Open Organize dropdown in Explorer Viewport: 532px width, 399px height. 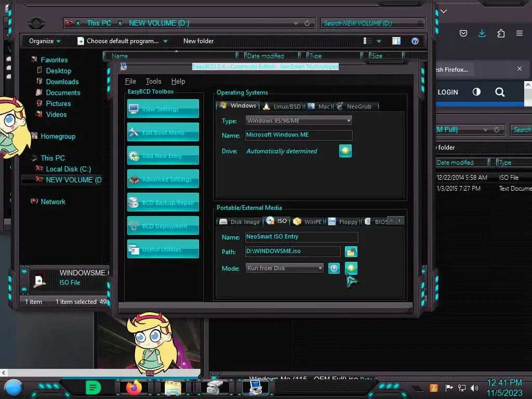pyautogui.click(x=45, y=41)
